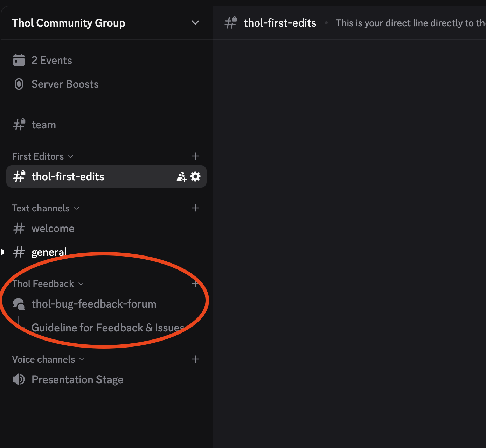Image resolution: width=486 pixels, height=448 pixels.
Task: Switch to the general channel
Action: 49,252
